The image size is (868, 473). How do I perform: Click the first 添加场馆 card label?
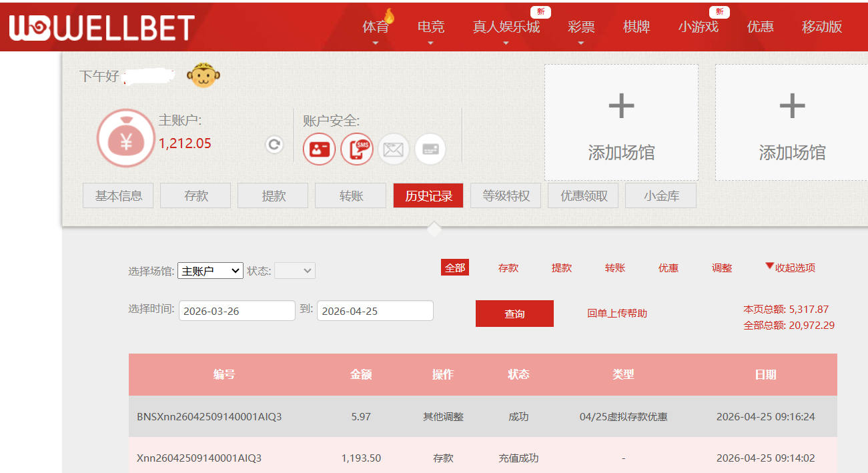click(621, 153)
